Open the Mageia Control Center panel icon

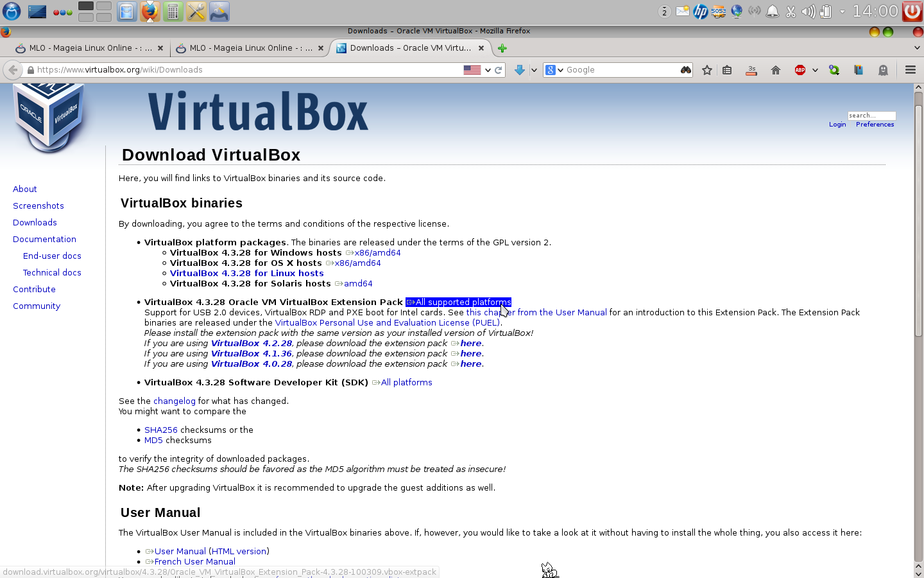(219, 12)
